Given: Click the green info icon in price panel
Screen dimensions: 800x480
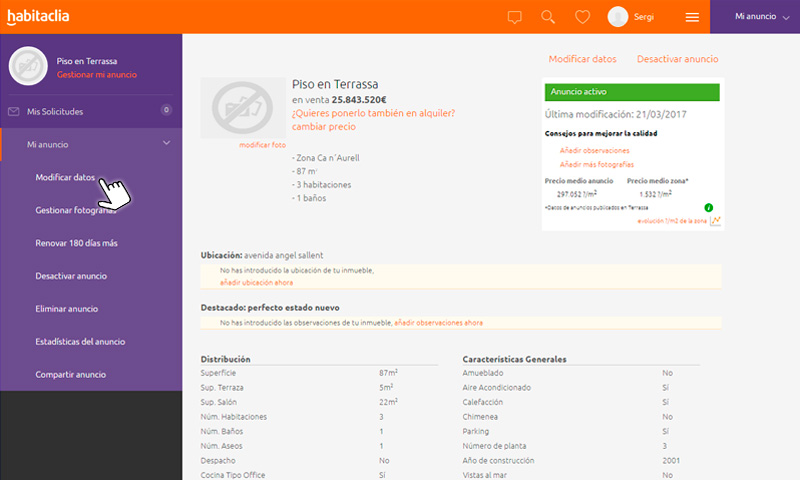Looking at the screenshot, I should point(708,208).
